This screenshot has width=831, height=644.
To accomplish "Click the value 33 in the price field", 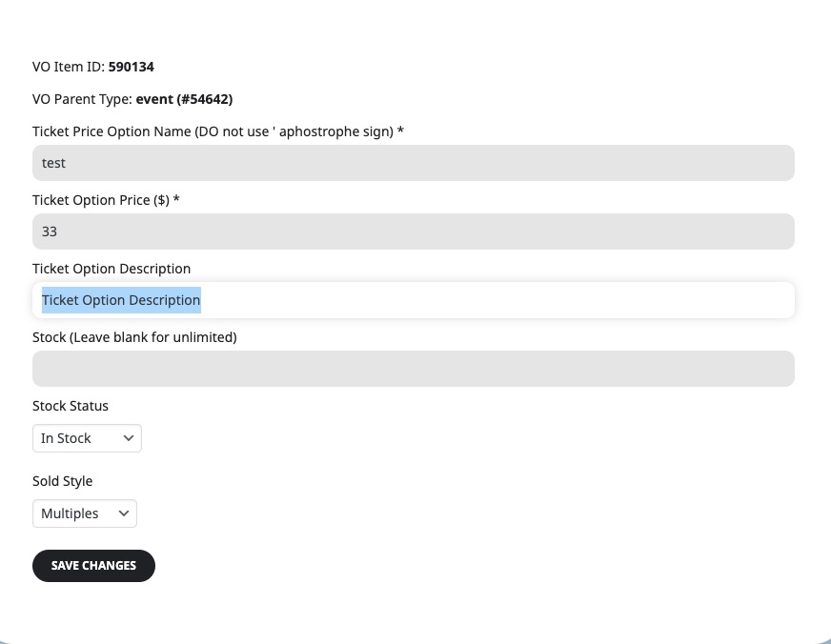I will click(x=50, y=231).
